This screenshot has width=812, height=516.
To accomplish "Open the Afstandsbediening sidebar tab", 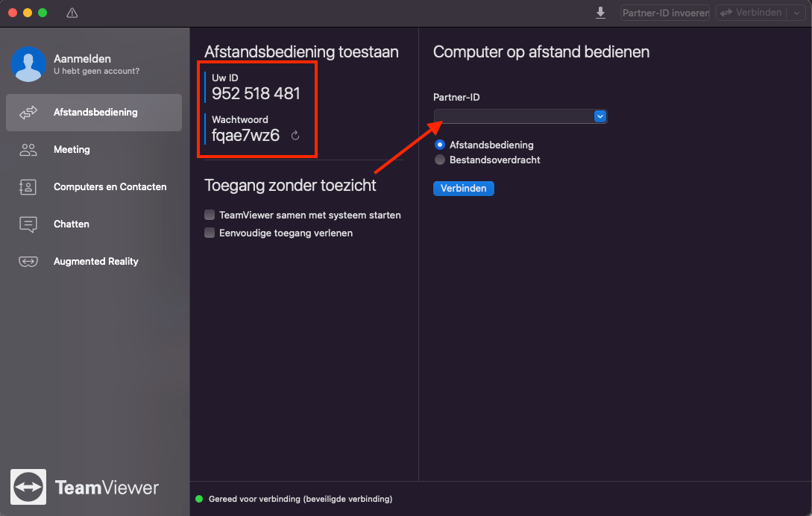I will 94,113.
